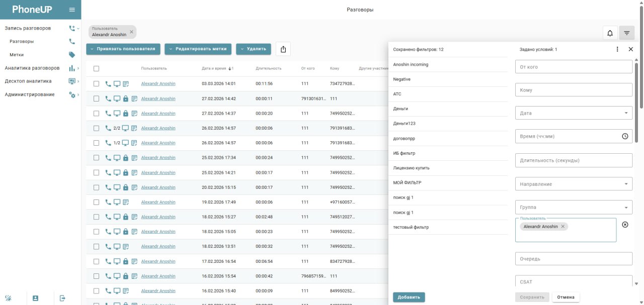Viewport: 644px width, 305px height.
Task: Click the export share icon in toolbar
Action: coord(283,49)
